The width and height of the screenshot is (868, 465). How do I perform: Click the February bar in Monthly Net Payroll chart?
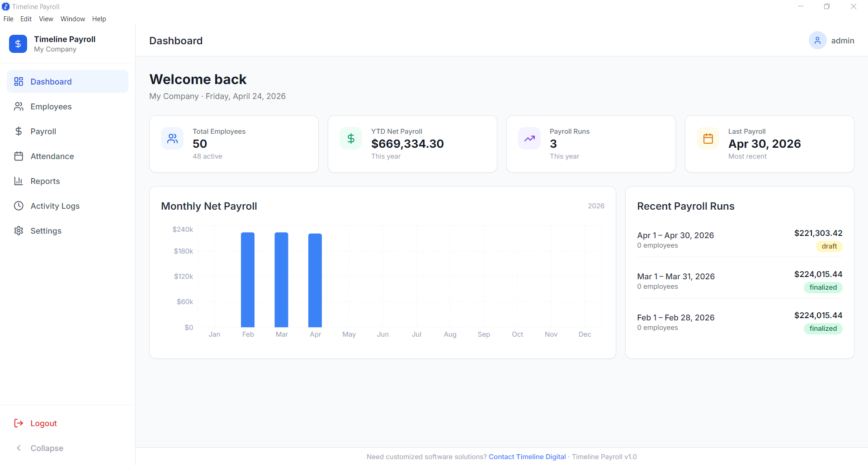point(247,280)
